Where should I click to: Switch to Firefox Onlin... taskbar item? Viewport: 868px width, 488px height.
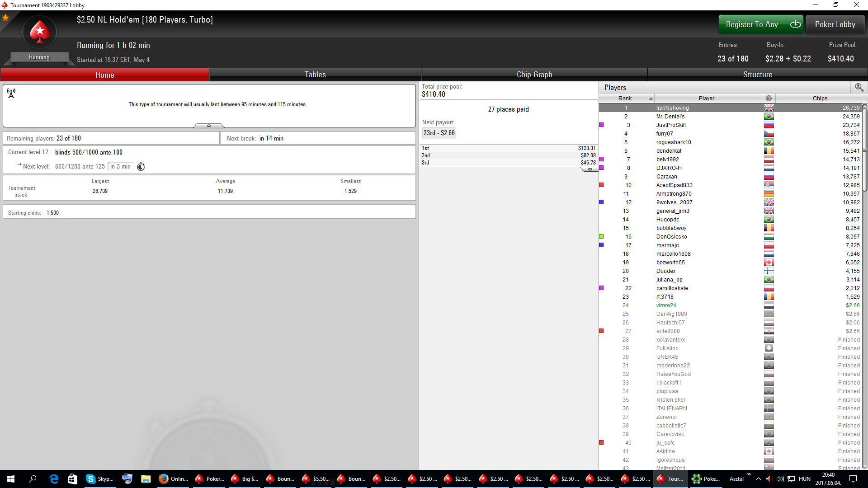pos(174,479)
